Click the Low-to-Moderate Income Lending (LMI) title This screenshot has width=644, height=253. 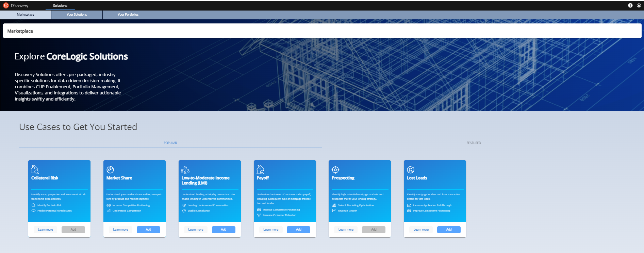(205, 180)
